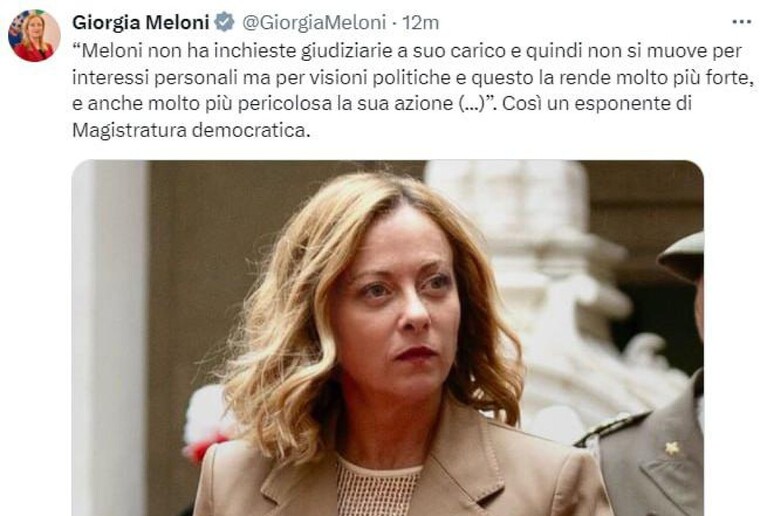Open the @GiorgiaMeloni handle link
The height and width of the screenshot is (516, 774).
(314, 23)
